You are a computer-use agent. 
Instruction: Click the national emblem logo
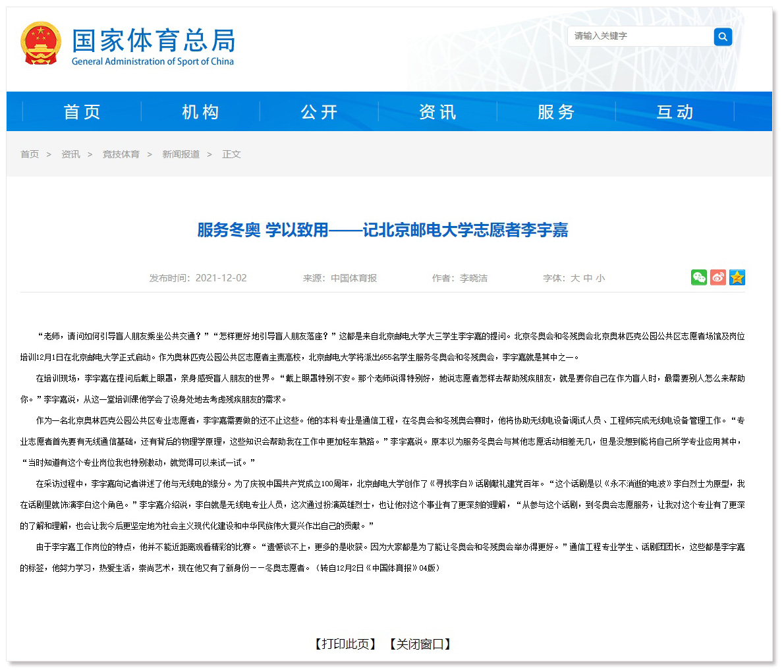pyautogui.click(x=41, y=43)
